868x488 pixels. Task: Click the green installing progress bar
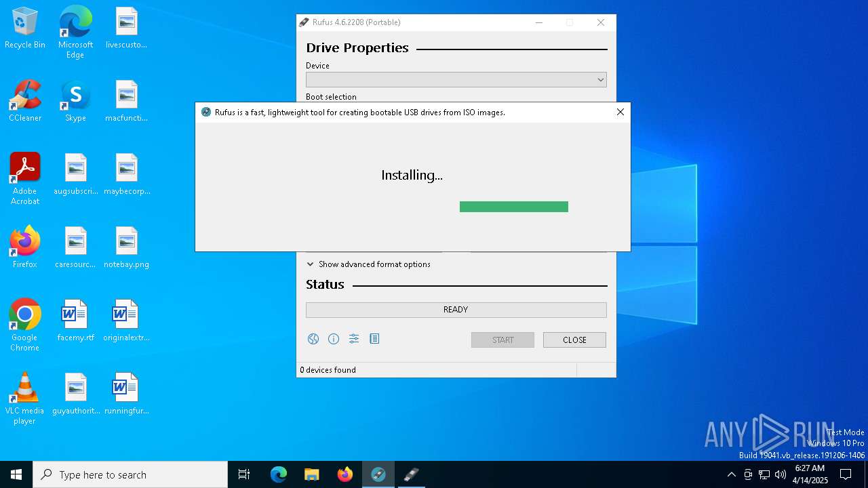click(514, 207)
